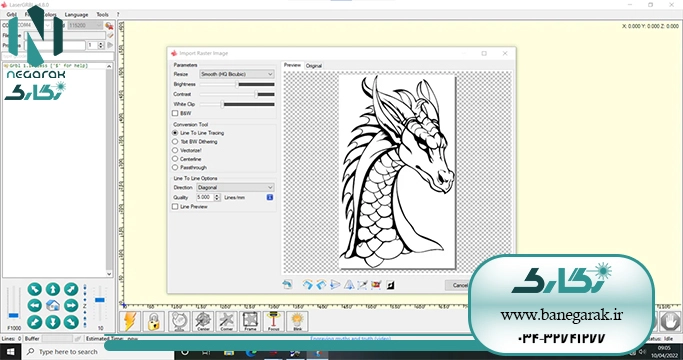683x360 pixels.
Task: Click the Frame tool button
Action: point(250,322)
